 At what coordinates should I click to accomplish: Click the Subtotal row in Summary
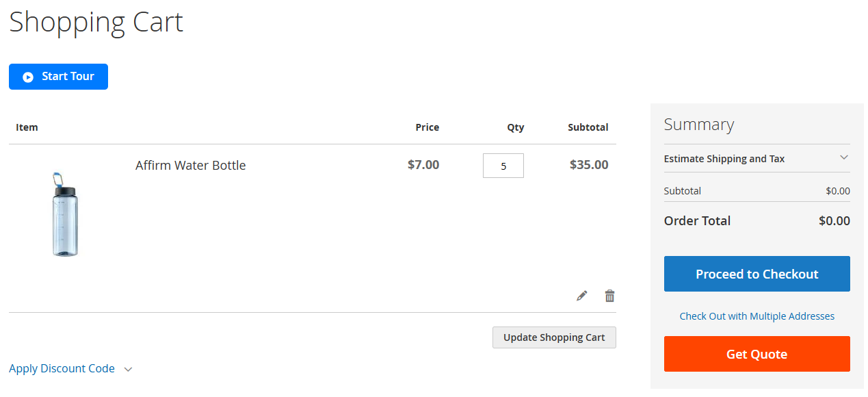[757, 190]
